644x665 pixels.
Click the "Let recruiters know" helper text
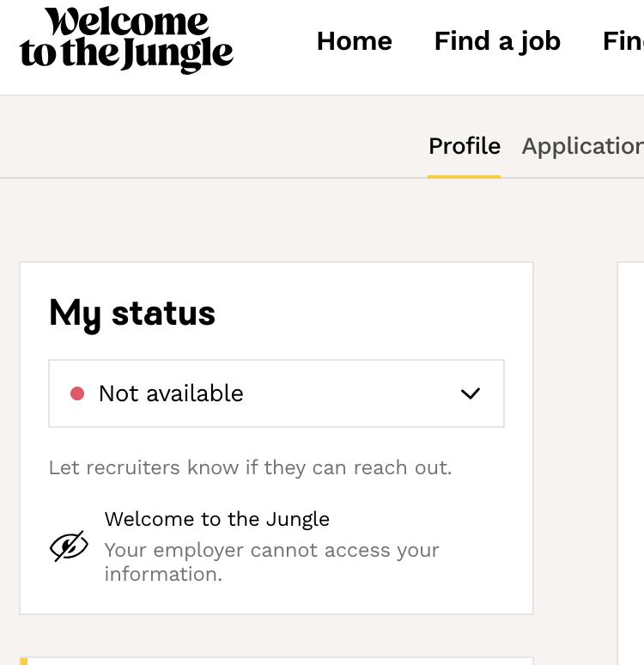(x=250, y=468)
